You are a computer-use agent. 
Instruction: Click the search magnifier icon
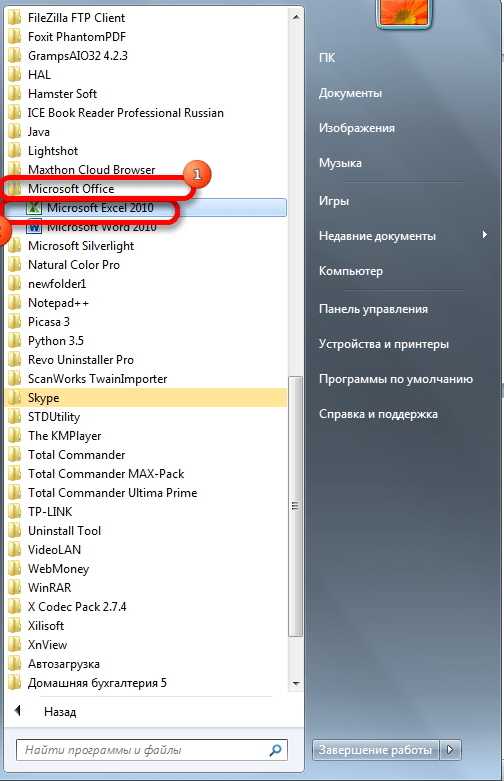[x=275, y=750]
